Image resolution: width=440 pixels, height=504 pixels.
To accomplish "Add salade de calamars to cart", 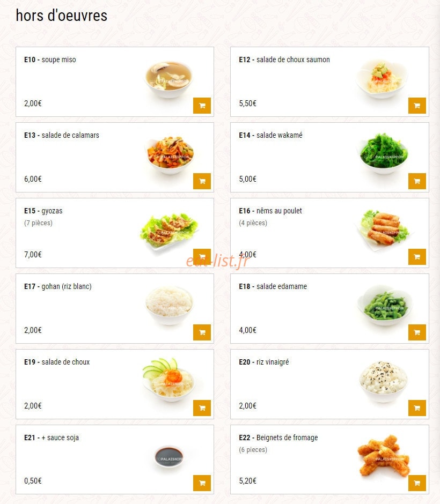I will point(202,181).
